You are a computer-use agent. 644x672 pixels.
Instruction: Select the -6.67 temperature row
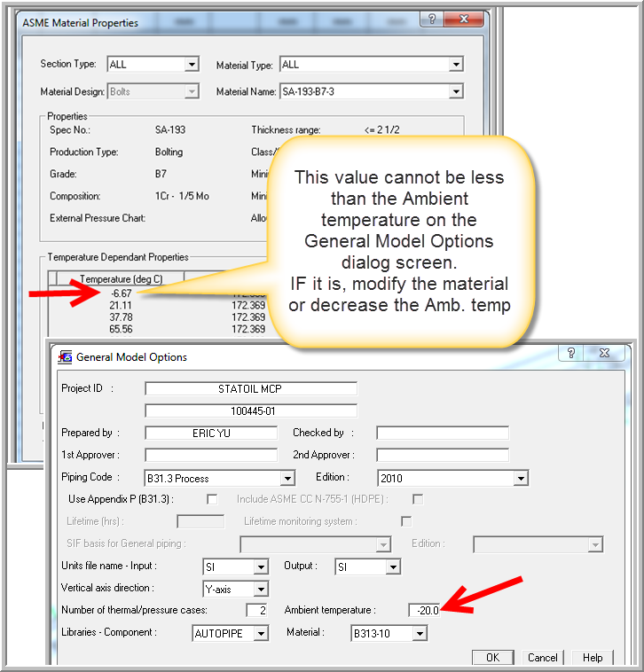pos(122,293)
